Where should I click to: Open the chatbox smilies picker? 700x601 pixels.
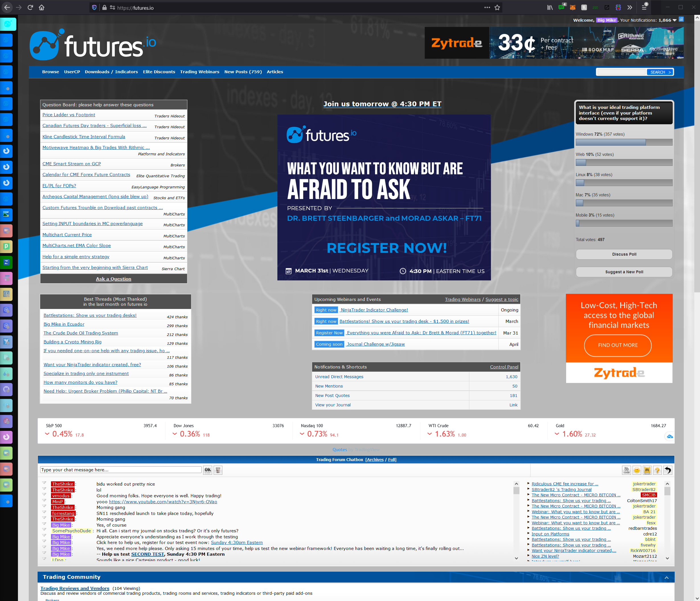pos(637,470)
